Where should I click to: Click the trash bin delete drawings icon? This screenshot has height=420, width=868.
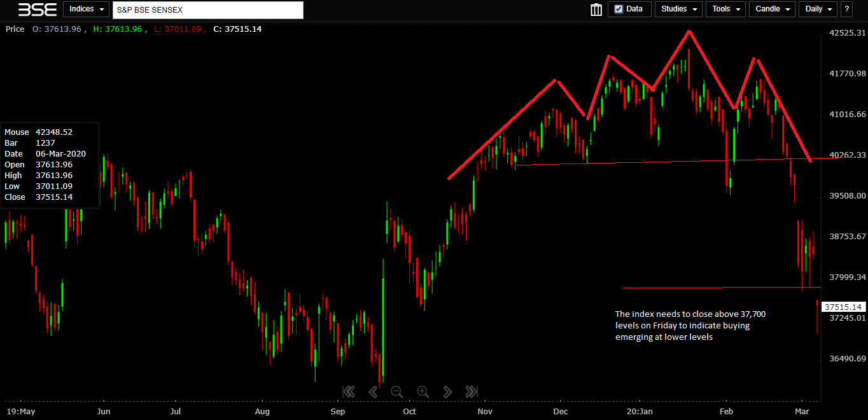click(596, 10)
